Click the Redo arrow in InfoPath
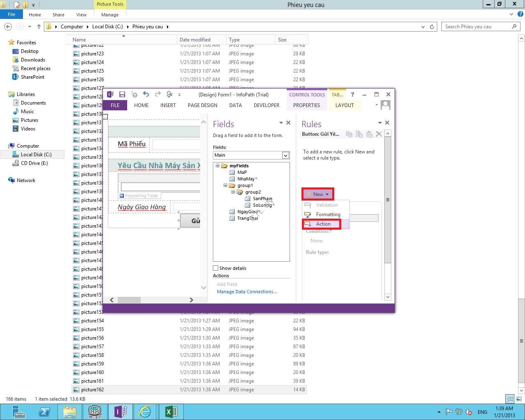Image resolution: width=525 pixels, height=420 pixels. coord(157,94)
